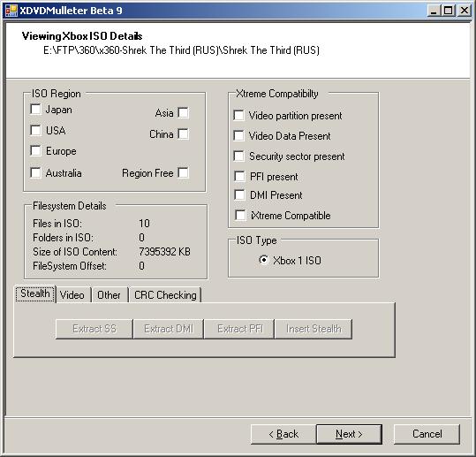Screen dimensions: 476x457
Task: Click the 'XDVDMulleter Beta 9' title text
Action: [71, 11]
